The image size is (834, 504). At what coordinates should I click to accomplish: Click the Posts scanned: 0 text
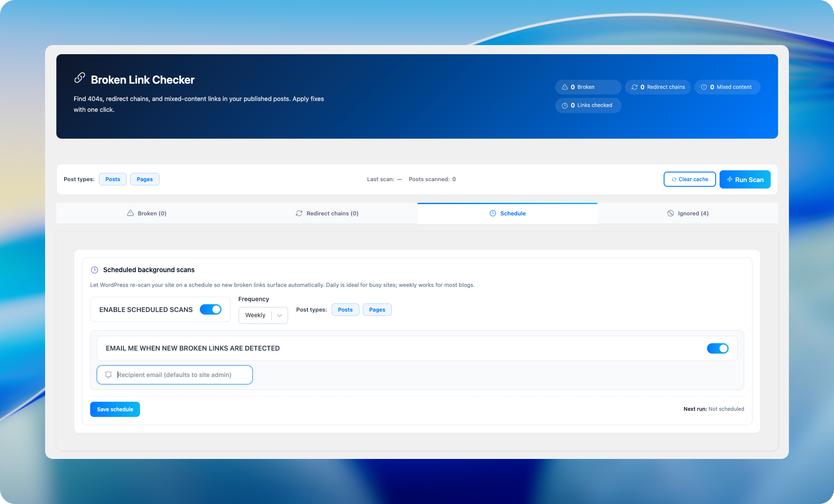point(432,179)
